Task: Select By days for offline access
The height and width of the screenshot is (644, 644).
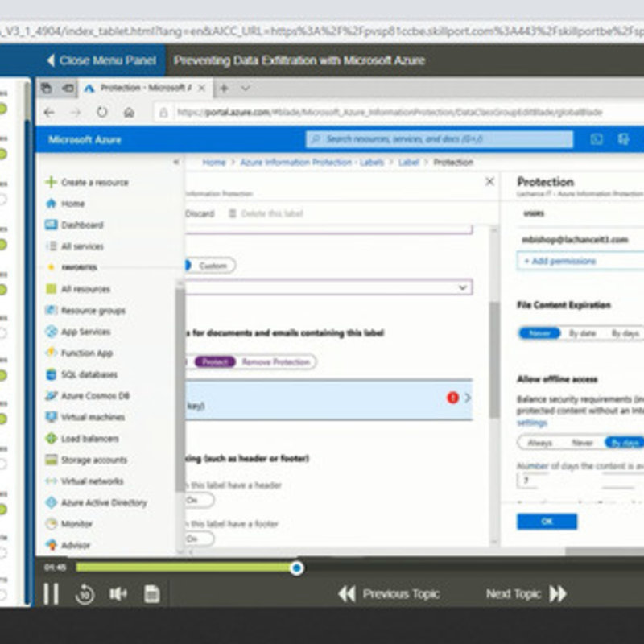Action: click(x=625, y=442)
